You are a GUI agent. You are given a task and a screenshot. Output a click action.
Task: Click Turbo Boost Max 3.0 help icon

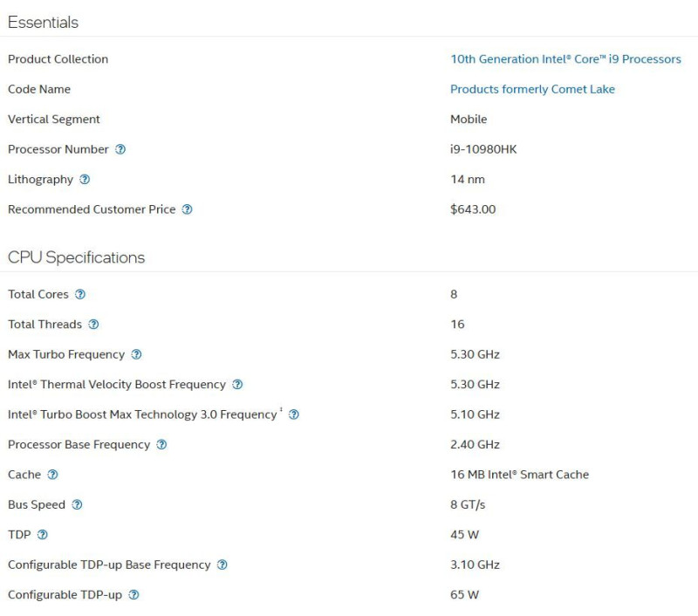[294, 414]
